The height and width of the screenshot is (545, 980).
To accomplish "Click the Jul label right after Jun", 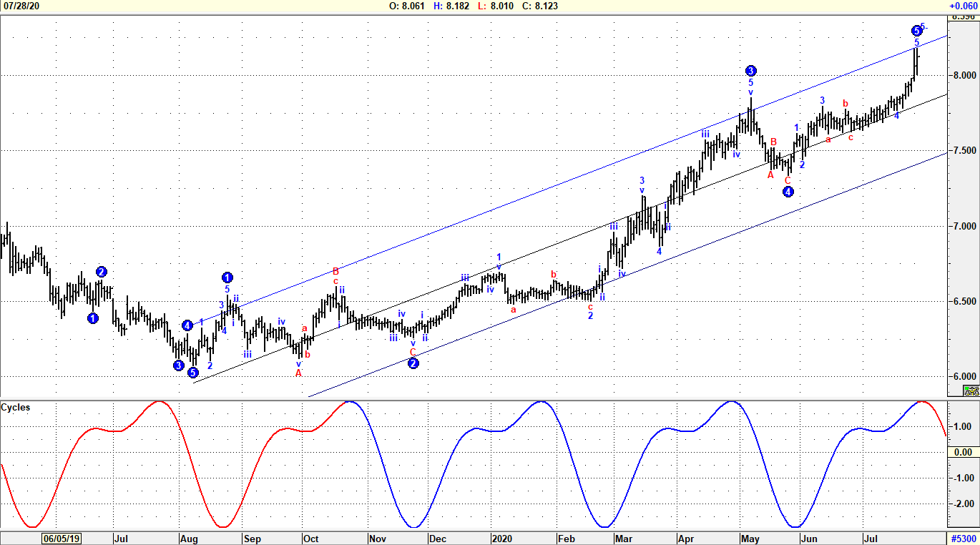I will point(871,538).
